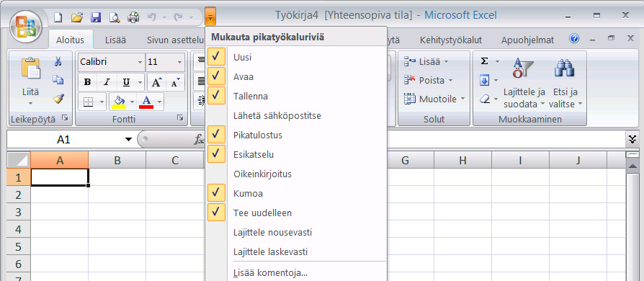Screen dimensions: 644x281
Task: Apply bold formatting
Action: pyautogui.click(x=87, y=82)
